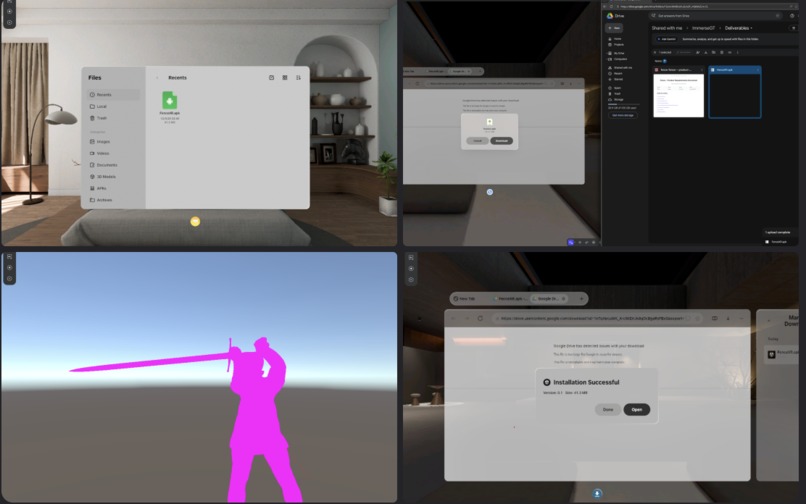
Task: Click the Drive logo
Action: coord(610,16)
